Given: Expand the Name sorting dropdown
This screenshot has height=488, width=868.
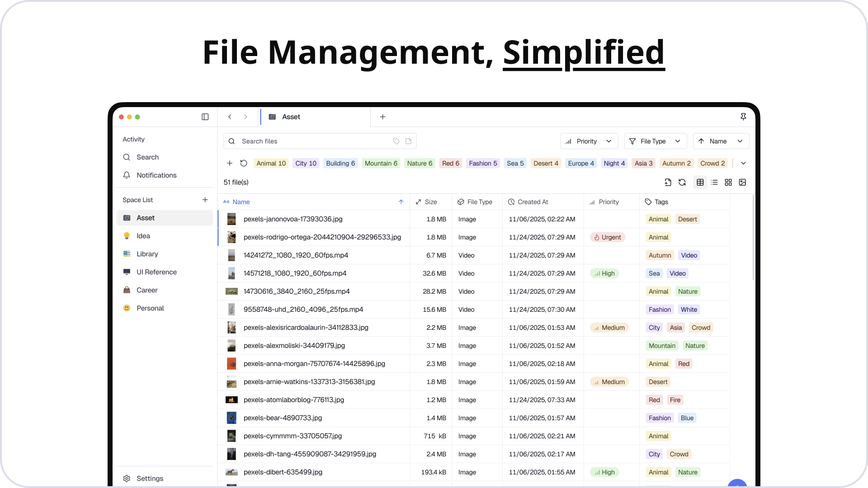Looking at the screenshot, I should [x=721, y=141].
